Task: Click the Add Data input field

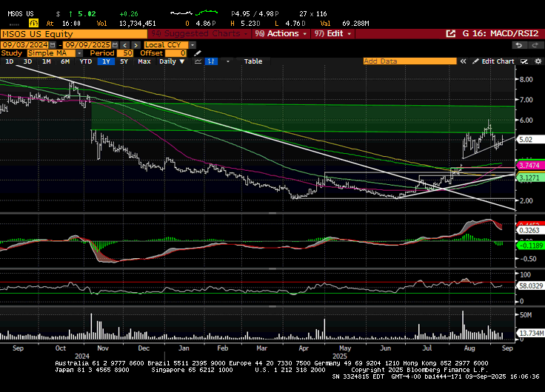Action: [x=409, y=61]
